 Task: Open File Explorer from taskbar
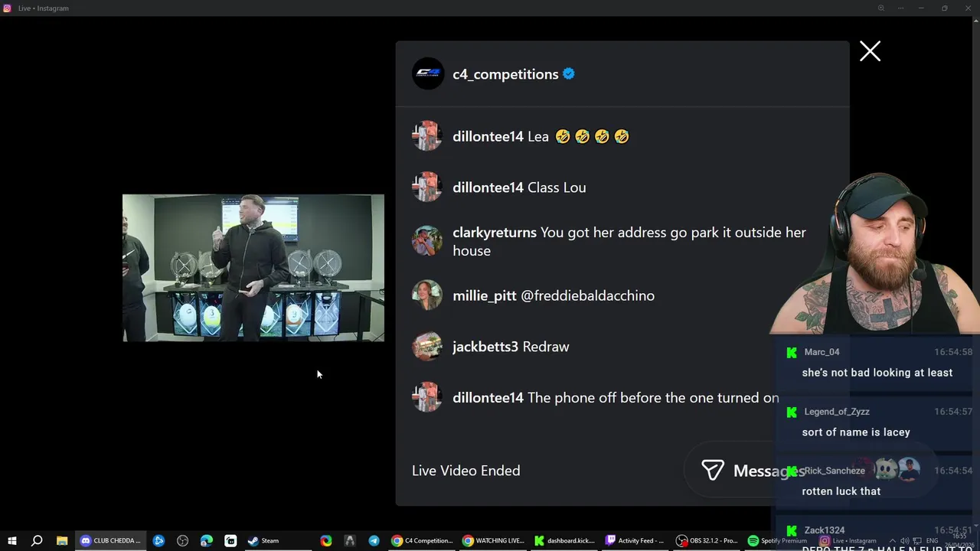tap(61, 540)
